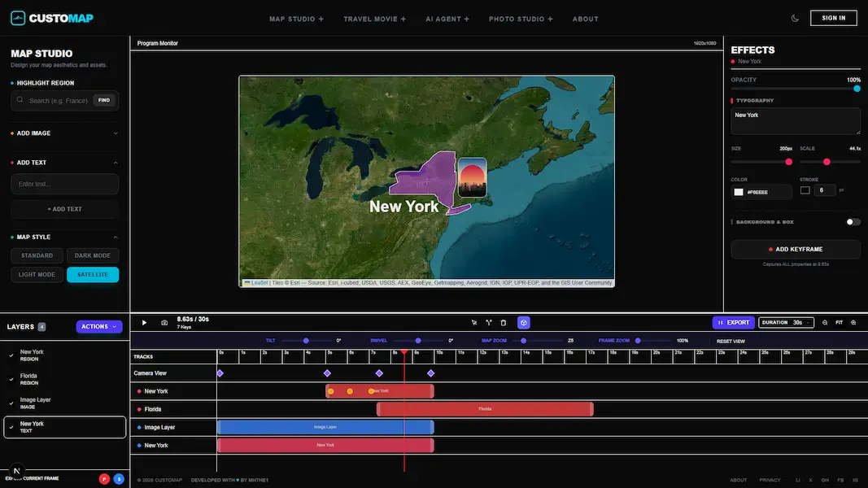Click inside the Enter text input field
The width and height of the screenshot is (868, 488).
64,185
